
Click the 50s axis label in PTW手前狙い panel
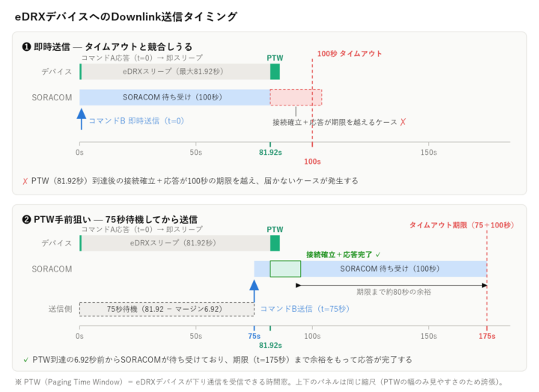pyautogui.click(x=196, y=336)
